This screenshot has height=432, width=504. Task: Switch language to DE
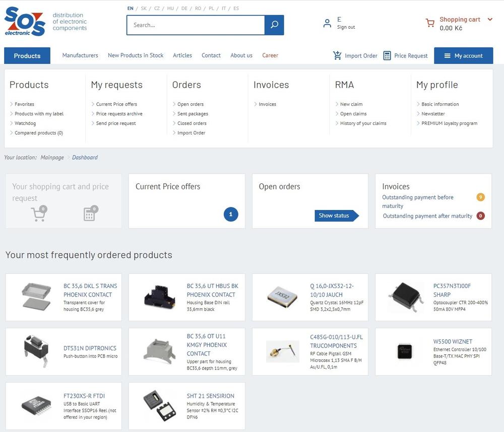(x=184, y=9)
